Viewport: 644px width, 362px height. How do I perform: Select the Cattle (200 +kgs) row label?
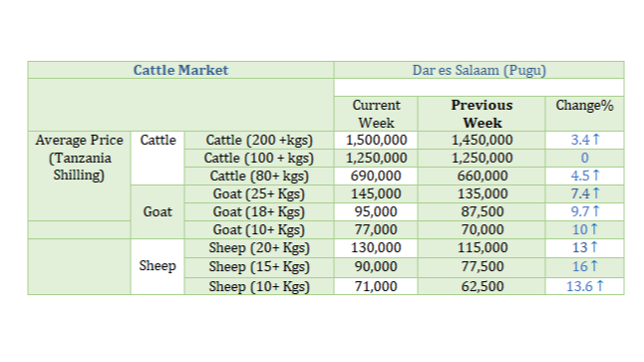click(259, 141)
